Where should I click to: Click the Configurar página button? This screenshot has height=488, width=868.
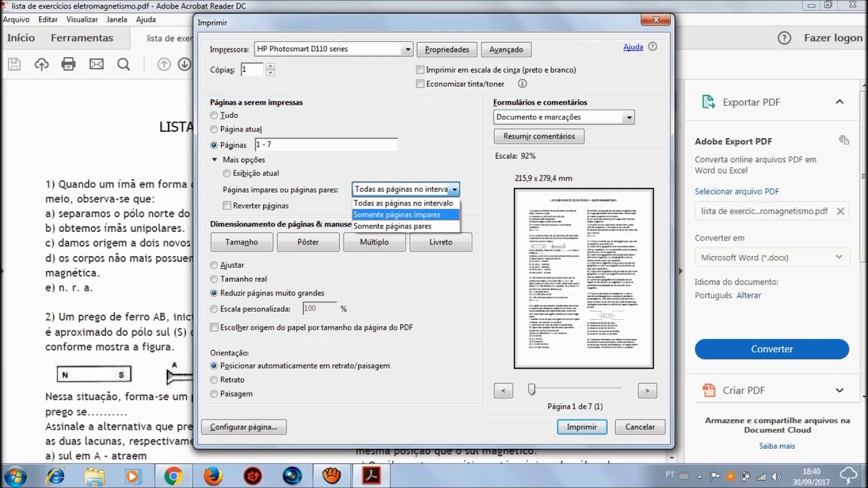coord(243,427)
